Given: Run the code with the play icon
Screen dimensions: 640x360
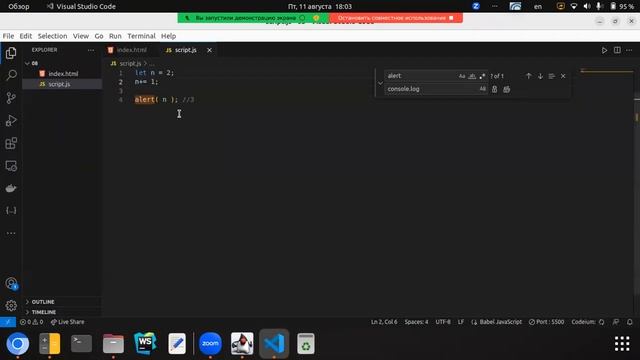Looking at the screenshot, I should click(x=604, y=50).
